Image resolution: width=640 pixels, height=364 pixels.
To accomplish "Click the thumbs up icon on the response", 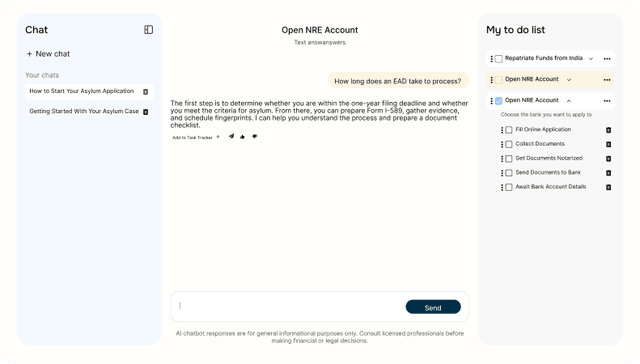I will pos(242,137).
